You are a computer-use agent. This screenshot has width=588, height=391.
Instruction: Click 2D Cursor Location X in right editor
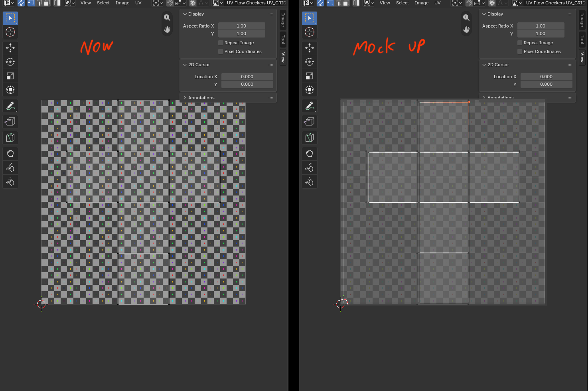pos(547,77)
